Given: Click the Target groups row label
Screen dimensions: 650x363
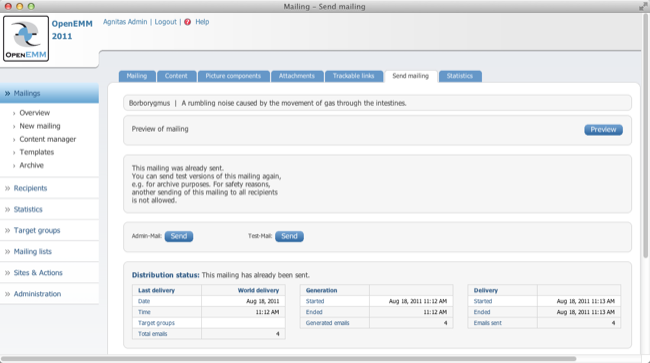Looking at the screenshot, I should point(156,323).
